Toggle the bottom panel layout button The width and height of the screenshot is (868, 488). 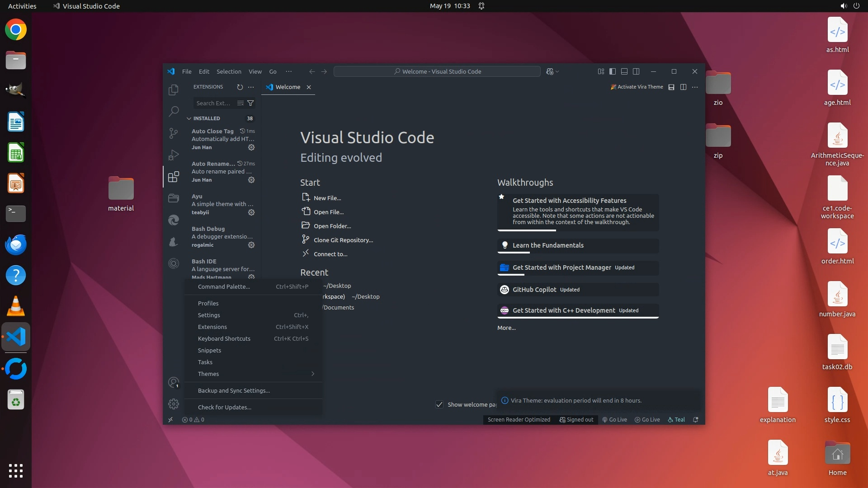click(624, 71)
